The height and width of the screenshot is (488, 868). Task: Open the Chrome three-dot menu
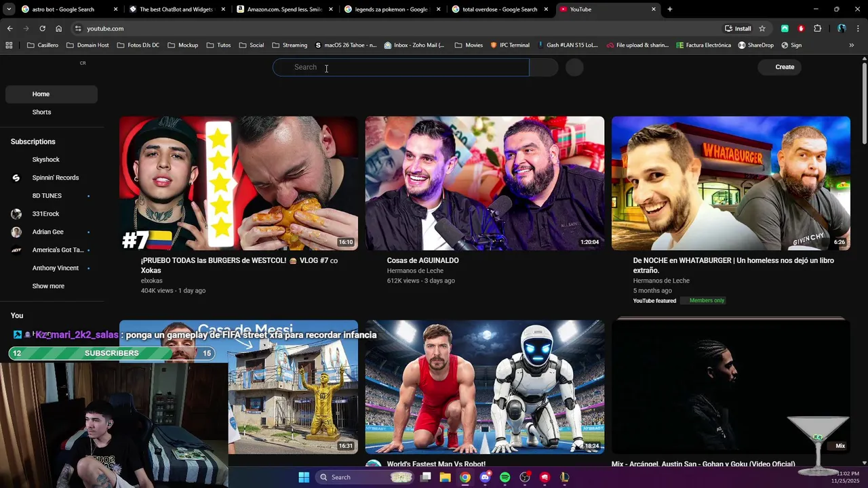click(x=858, y=28)
